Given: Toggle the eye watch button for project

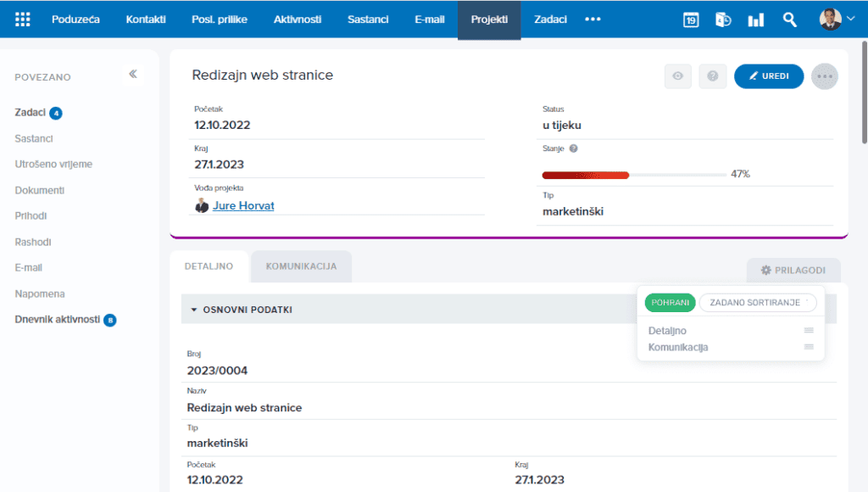Looking at the screenshot, I should [x=677, y=75].
